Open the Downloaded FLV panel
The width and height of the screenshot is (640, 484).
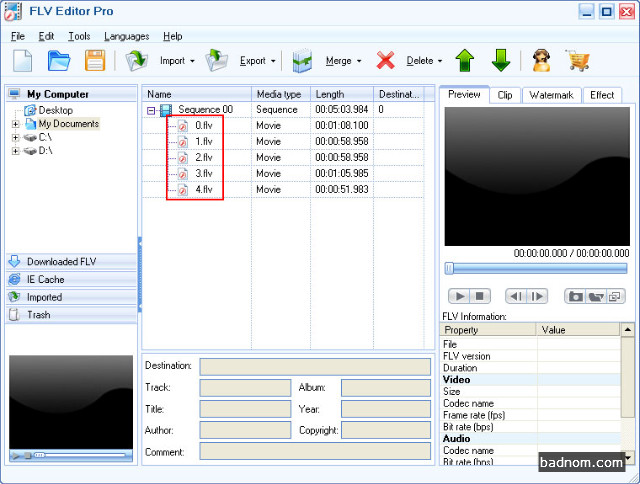point(71,262)
